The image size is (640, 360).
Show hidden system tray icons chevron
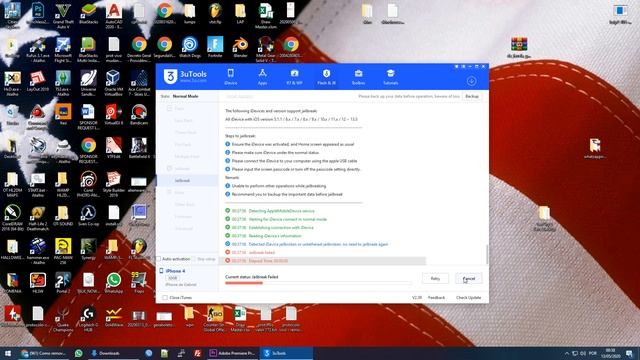pyautogui.click(x=567, y=353)
